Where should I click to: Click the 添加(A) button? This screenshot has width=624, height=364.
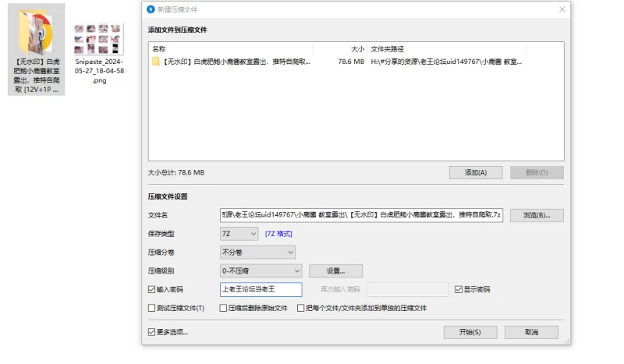tap(476, 173)
